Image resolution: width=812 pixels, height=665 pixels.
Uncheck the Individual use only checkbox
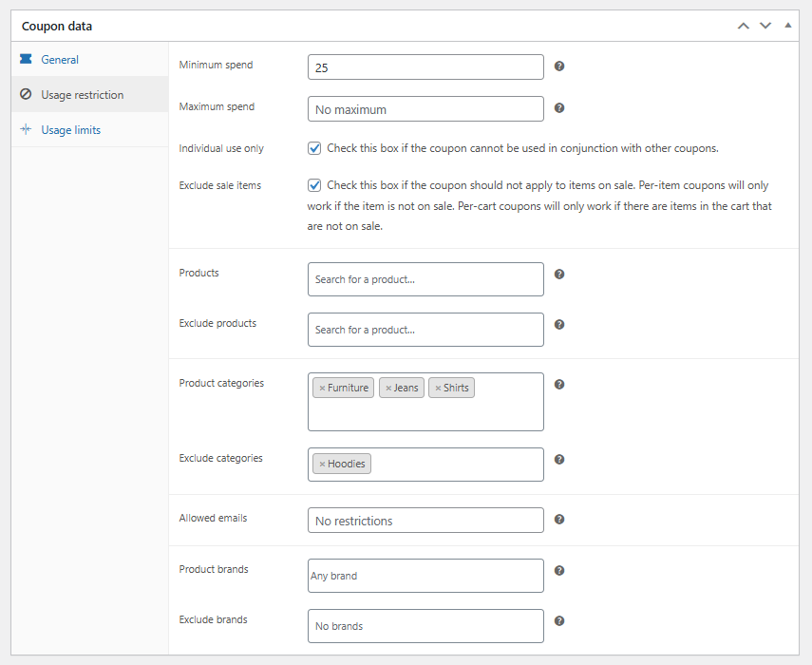pyautogui.click(x=314, y=147)
